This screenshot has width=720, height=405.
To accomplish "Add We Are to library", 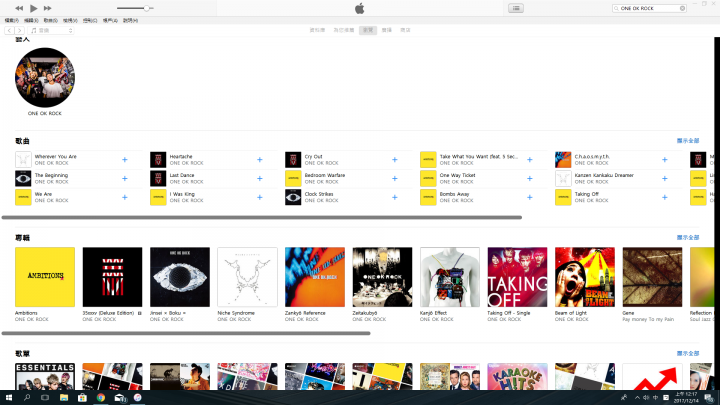I will tap(124, 197).
